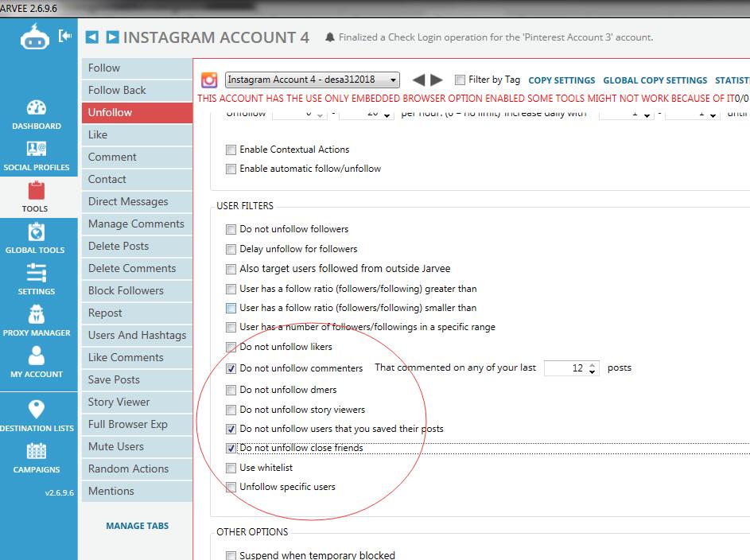Open the Destination Lists section
The height and width of the screenshot is (560, 750).
[x=37, y=416]
